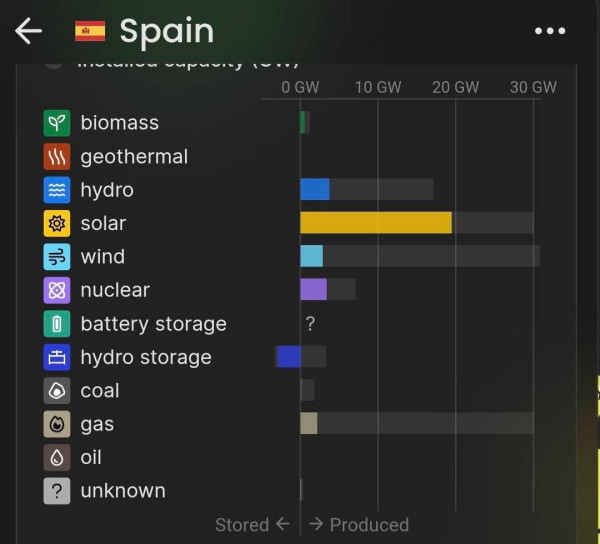
Task: Click the blue hydro waves icon
Action: coord(57,190)
